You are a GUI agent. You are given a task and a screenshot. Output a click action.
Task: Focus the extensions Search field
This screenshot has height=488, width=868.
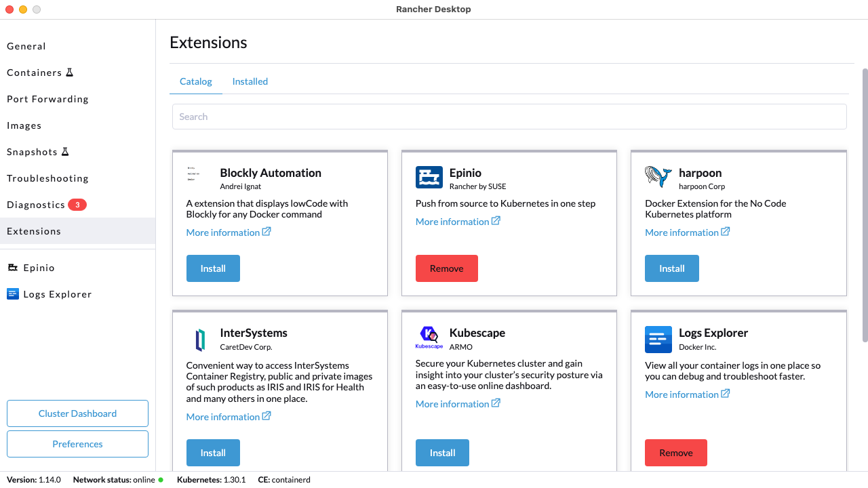coord(509,117)
